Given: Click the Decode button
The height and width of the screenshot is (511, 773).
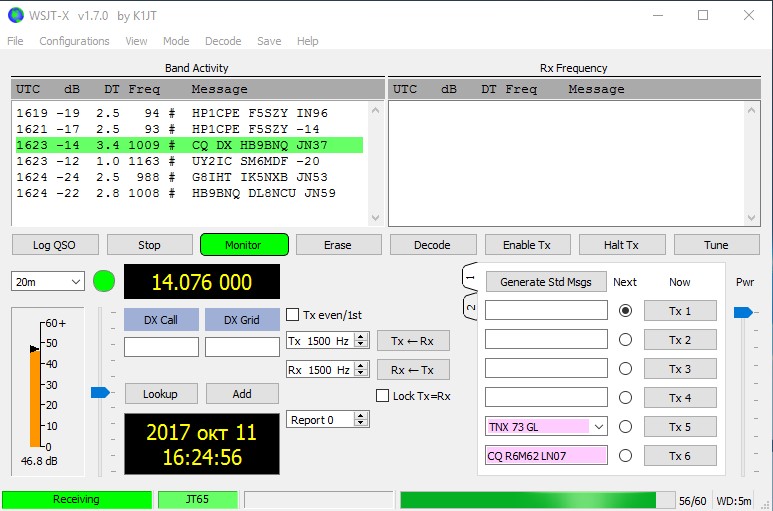Looking at the screenshot, I should (x=433, y=245).
